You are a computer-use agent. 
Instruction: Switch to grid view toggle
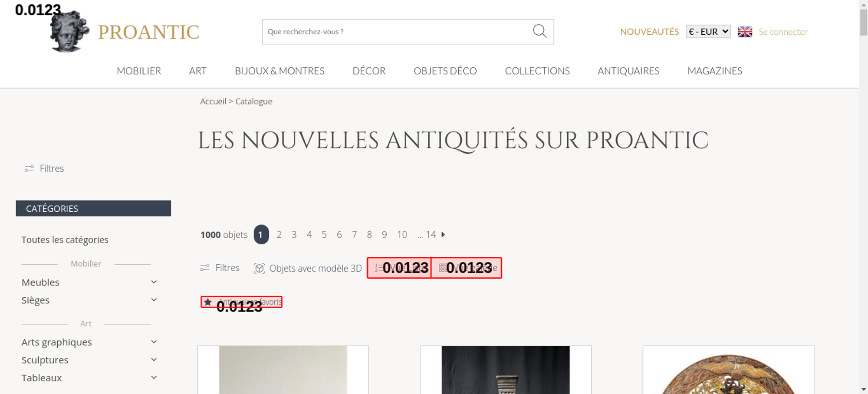pos(467,268)
